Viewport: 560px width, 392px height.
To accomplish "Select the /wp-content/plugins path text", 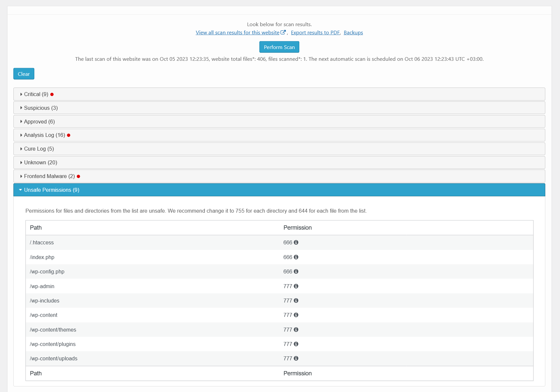I will tap(53, 344).
